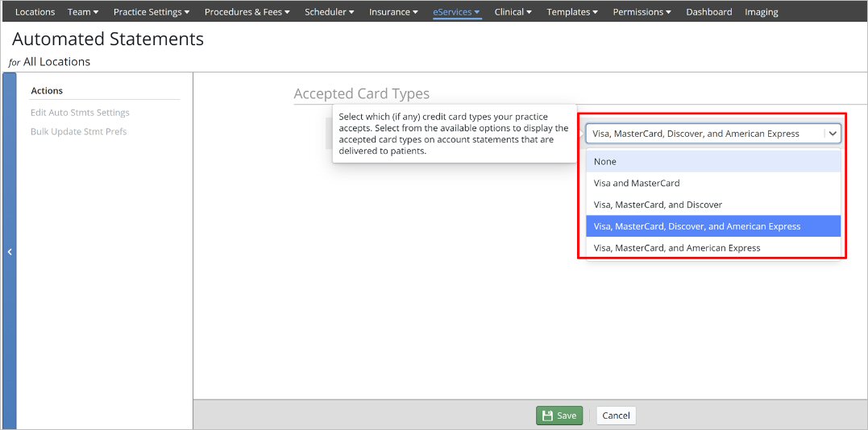The height and width of the screenshot is (430, 868).
Task: Expand the accepted card types dropdown arrow
Action: (x=833, y=134)
